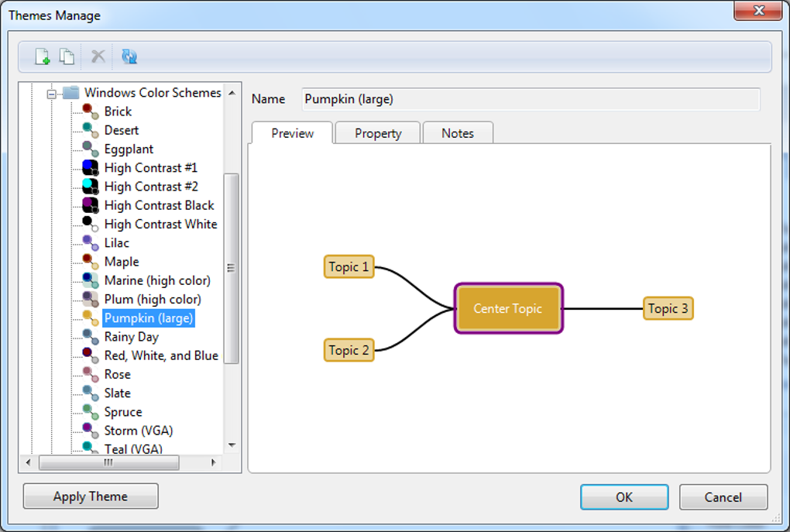Image resolution: width=790 pixels, height=532 pixels.
Task: Click the Pumpkin (large) theme icon
Action: 91,318
